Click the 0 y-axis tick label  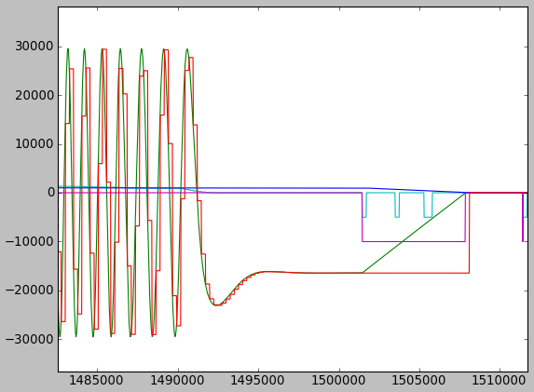coord(51,193)
